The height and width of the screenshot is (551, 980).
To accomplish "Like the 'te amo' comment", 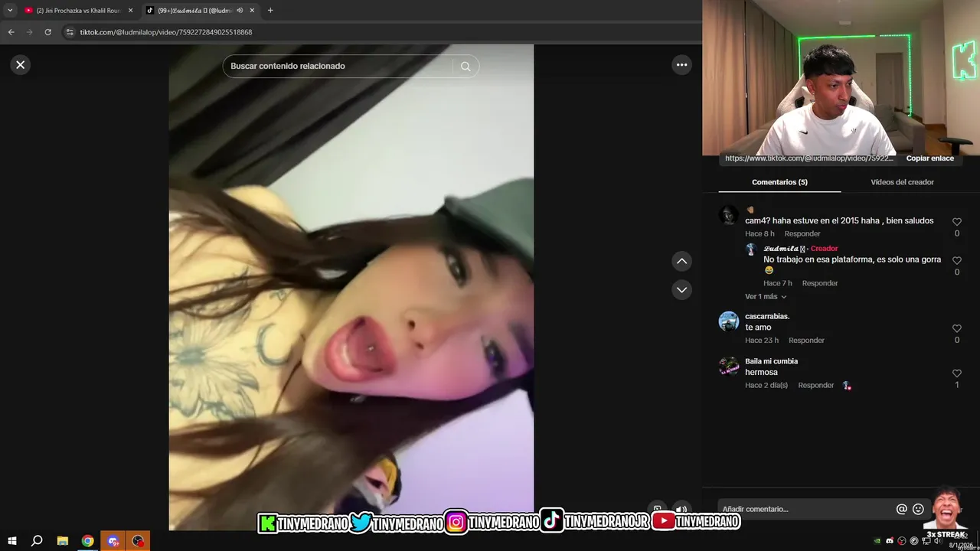I will point(956,328).
